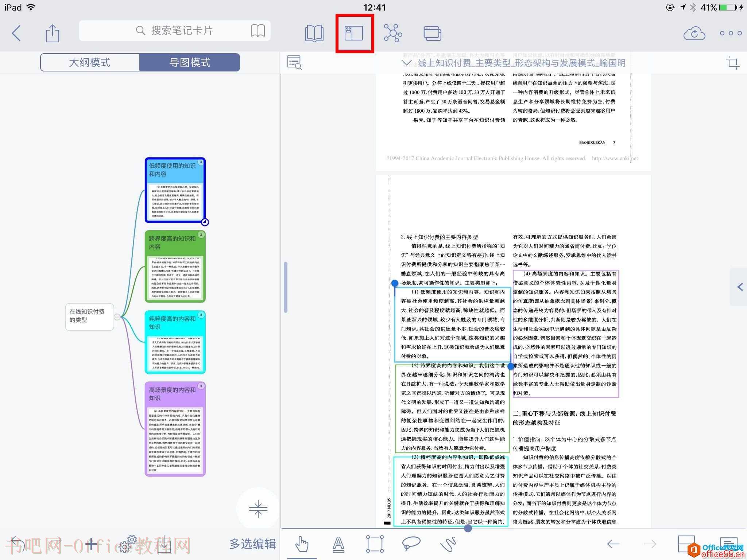747x560 pixels.
Task: Tap the blue-boxed excerpt (1) 低频度使用
Action: 453,324
